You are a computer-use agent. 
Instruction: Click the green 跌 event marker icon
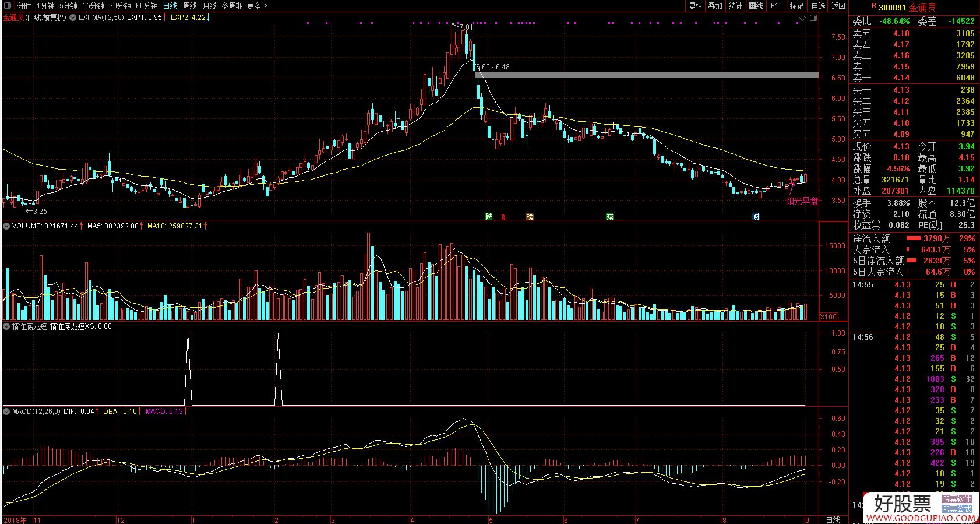coord(489,216)
